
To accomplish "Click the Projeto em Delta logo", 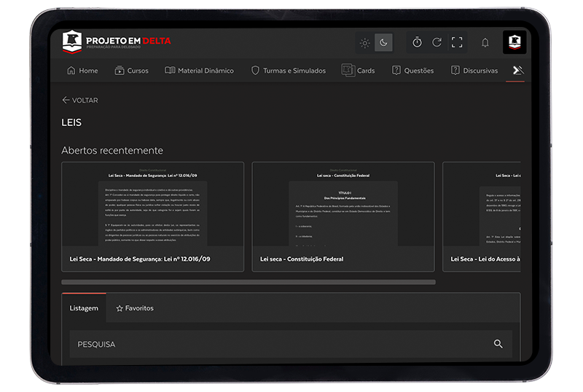I will [x=117, y=42].
